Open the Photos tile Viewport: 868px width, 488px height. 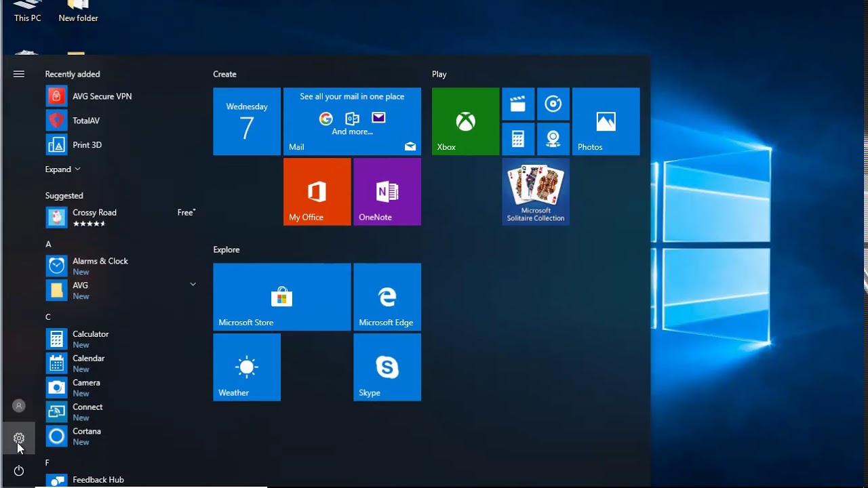pos(606,121)
